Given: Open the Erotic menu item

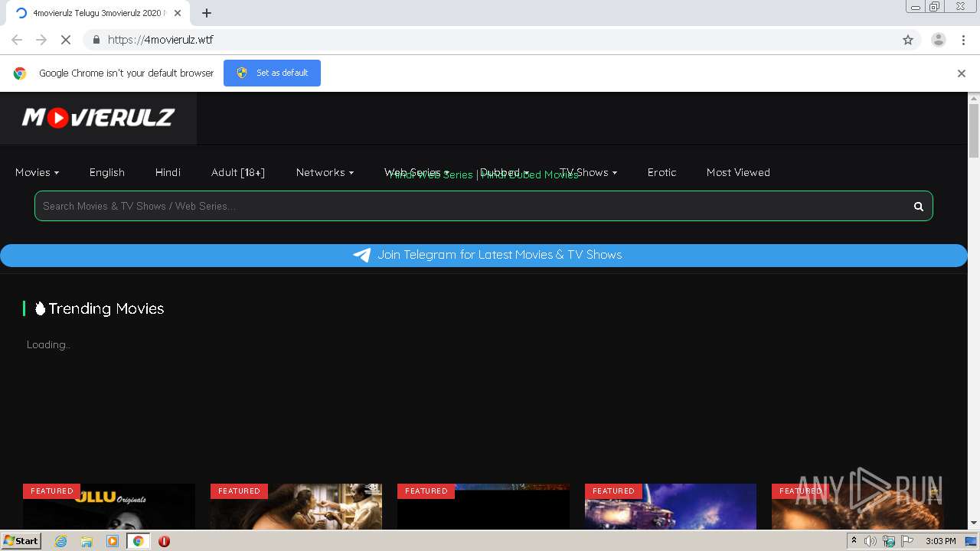Looking at the screenshot, I should [x=661, y=172].
